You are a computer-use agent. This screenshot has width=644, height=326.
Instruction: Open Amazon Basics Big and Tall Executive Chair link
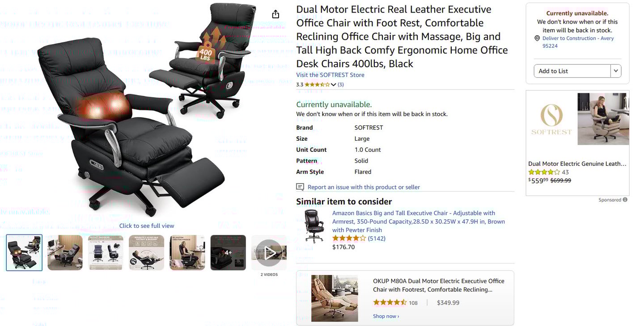419,222
